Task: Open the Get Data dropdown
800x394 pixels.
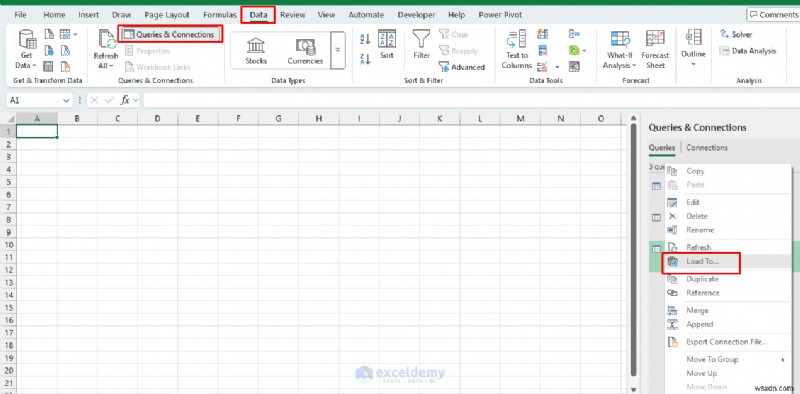Action: tap(26, 50)
